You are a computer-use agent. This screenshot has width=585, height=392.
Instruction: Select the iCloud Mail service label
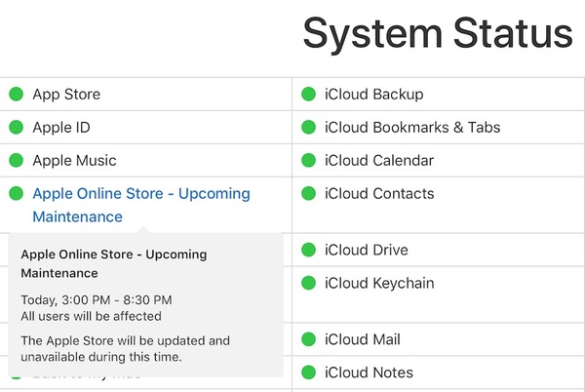pyautogui.click(x=363, y=339)
